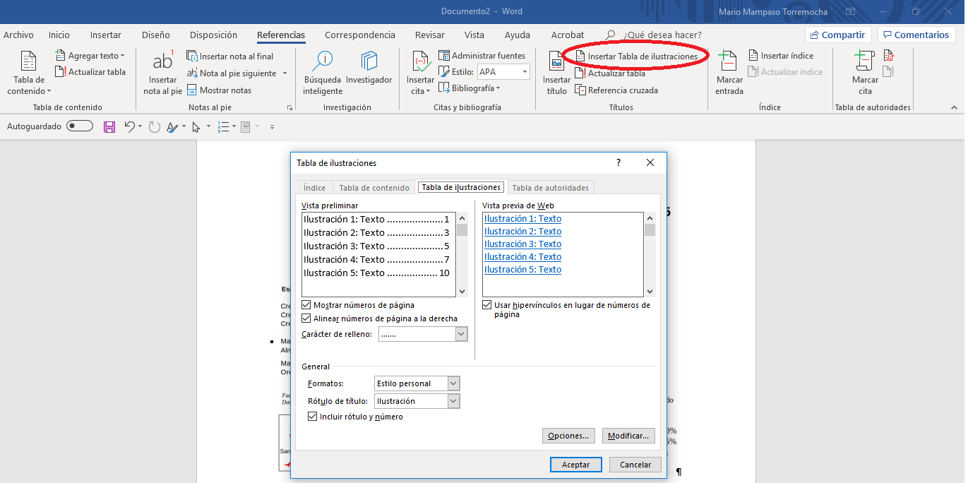Open the Carácter de relleno dropdown
Viewport: 980px width, 483px height.
pyautogui.click(x=461, y=334)
